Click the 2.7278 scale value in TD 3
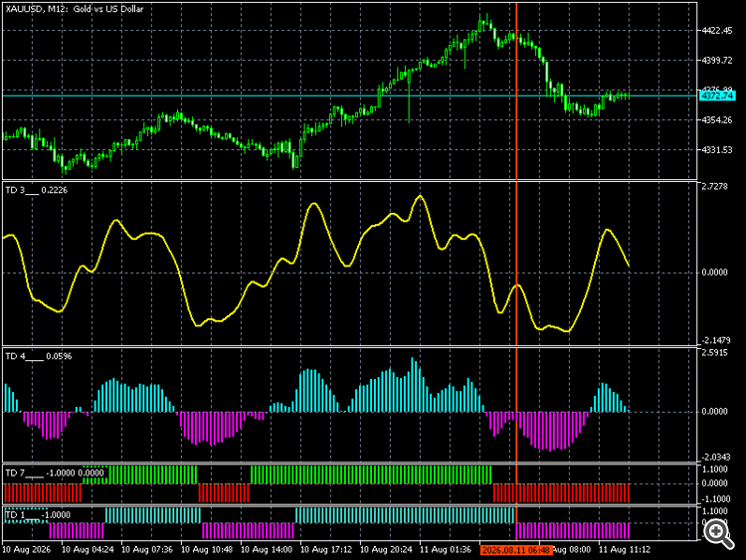The width and height of the screenshot is (746, 560). (x=714, y=187)
